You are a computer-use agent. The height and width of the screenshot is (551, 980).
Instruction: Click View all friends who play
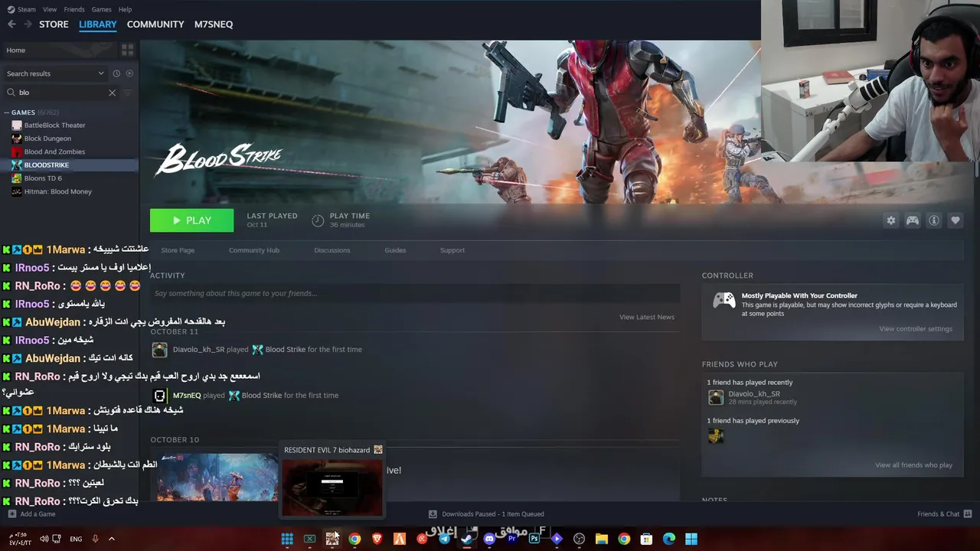(914, 465)
